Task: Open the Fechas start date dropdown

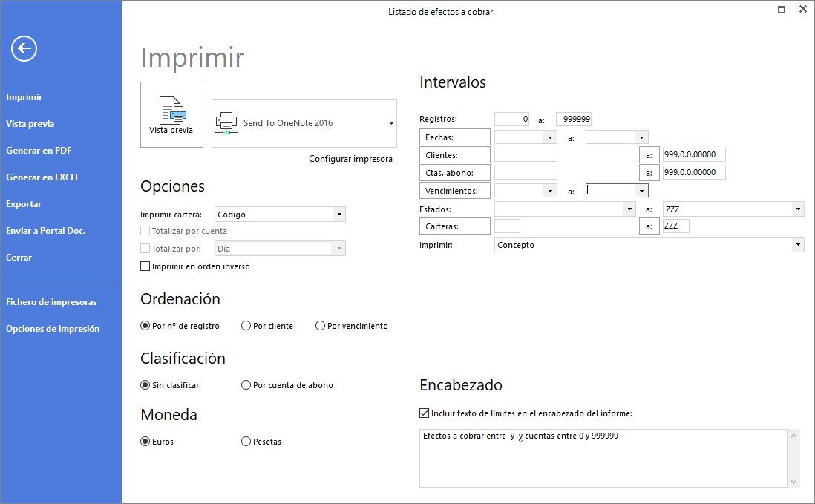Action: click(x=550, y=138)
